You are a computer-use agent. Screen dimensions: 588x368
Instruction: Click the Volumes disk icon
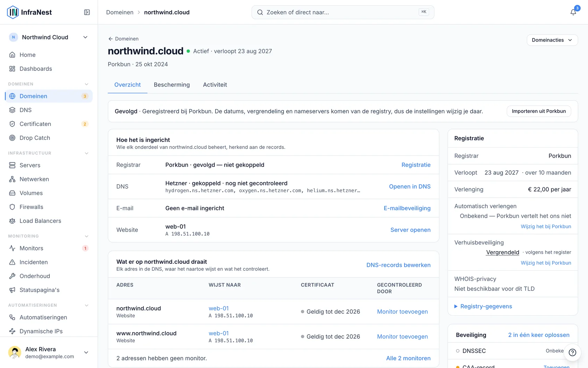12,193
